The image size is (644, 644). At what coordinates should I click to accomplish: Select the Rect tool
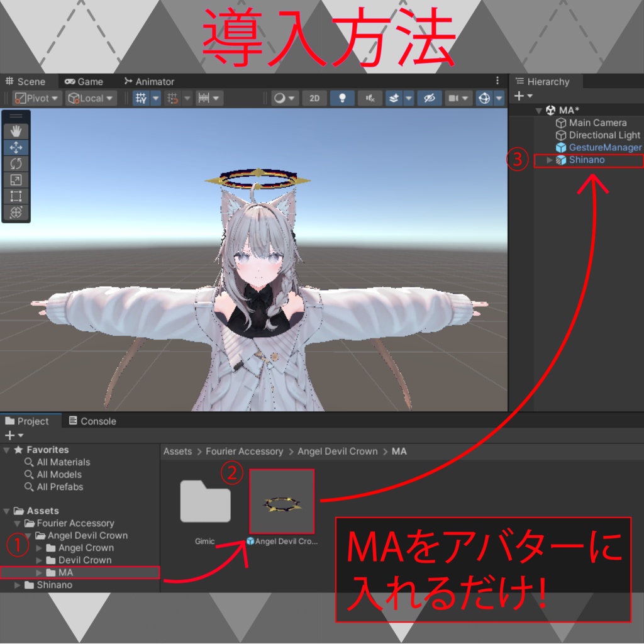point(16,196)
